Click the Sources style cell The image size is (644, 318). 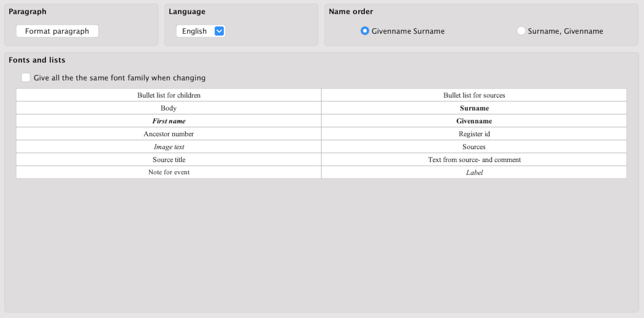(x=473, y=147)
